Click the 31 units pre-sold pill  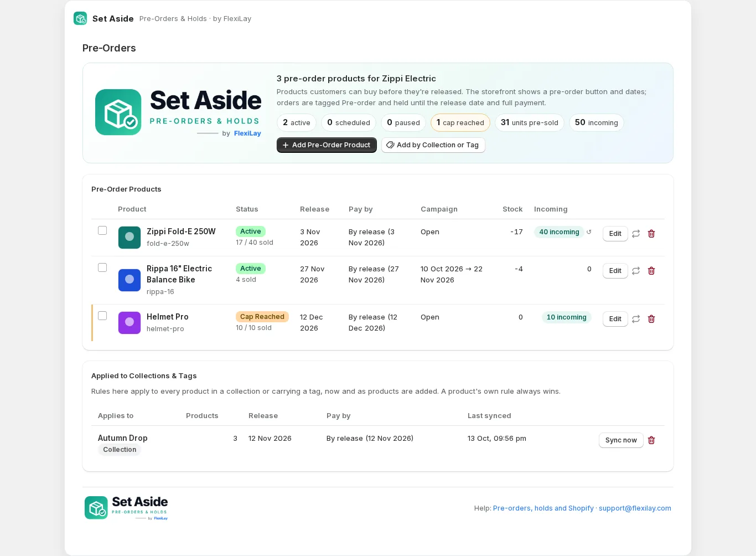pyautogui.click(x=530, y=123)
